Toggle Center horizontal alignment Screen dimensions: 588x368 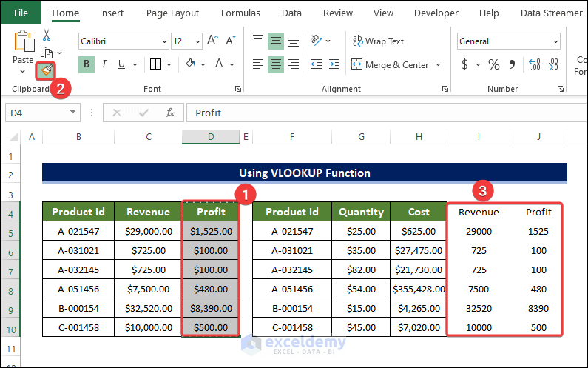(276, 64)
